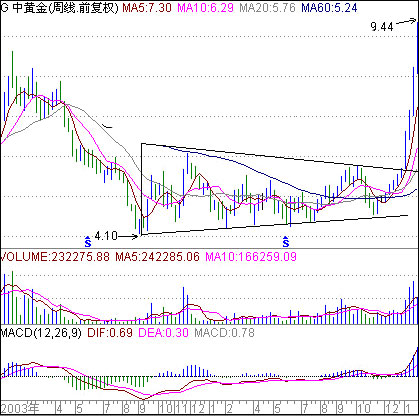Click the DIF:0.69 value label

point(110,333)
